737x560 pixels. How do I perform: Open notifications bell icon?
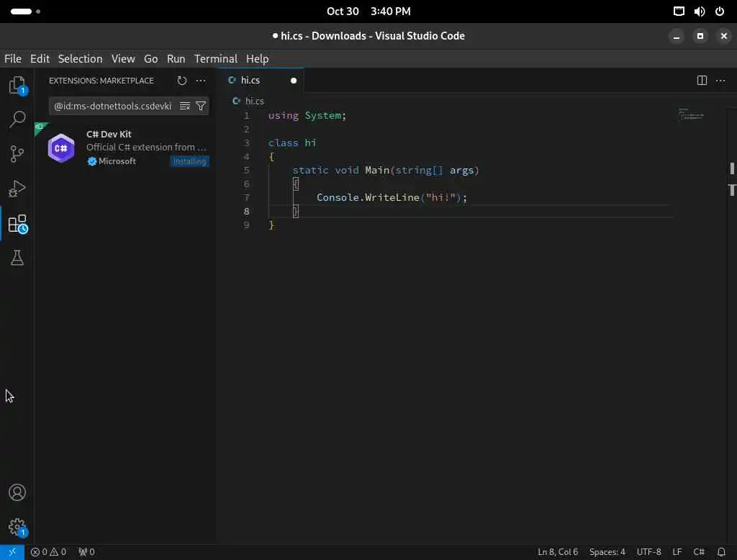(721, 552)
